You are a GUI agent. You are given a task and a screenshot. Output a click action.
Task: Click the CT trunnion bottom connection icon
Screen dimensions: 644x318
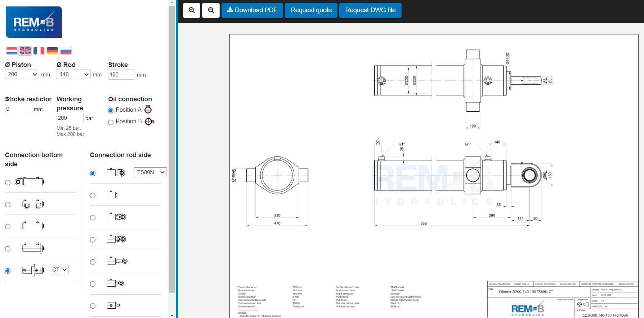point(33,270)
